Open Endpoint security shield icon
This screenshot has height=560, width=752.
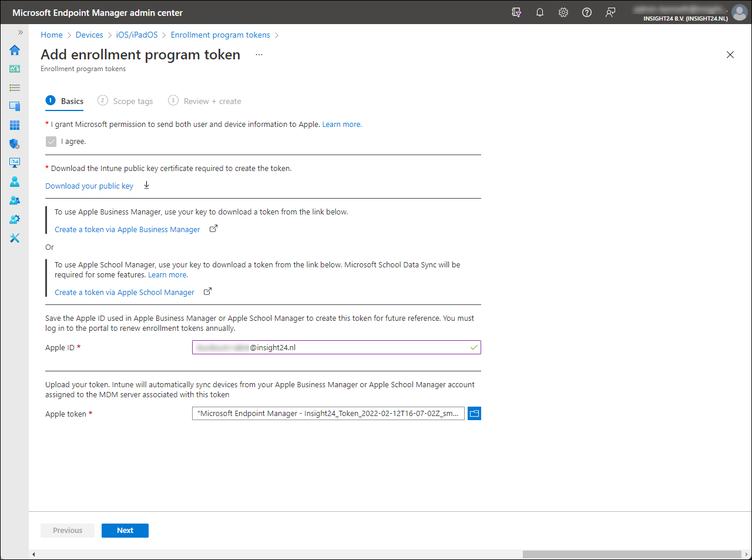[x=15, y=144]
